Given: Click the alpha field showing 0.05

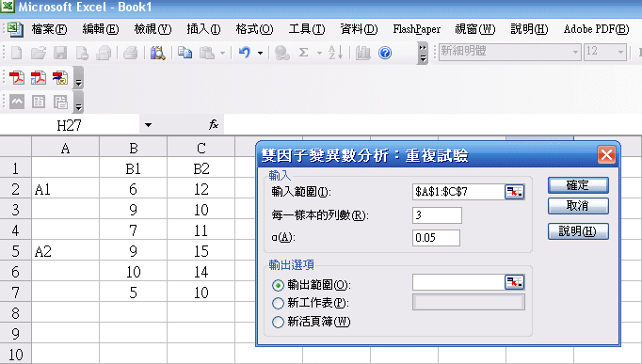Looking at the screenshot, I should tap(436, 238).
